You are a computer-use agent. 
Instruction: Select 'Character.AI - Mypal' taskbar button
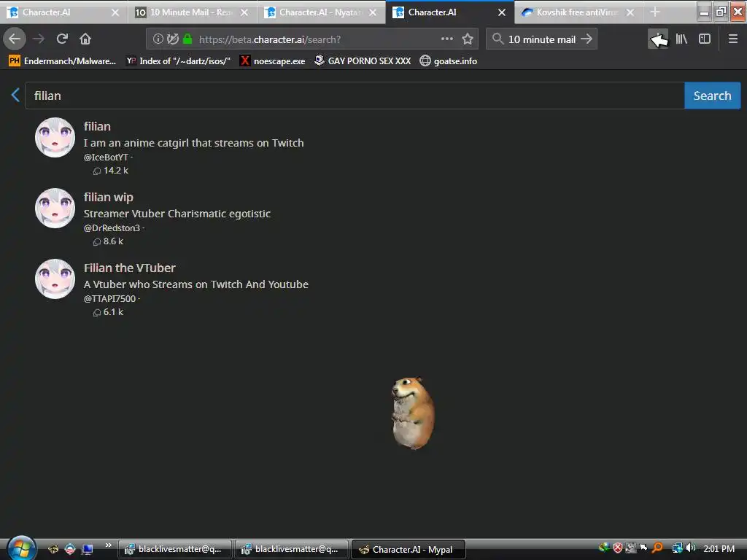pos(409,550)
